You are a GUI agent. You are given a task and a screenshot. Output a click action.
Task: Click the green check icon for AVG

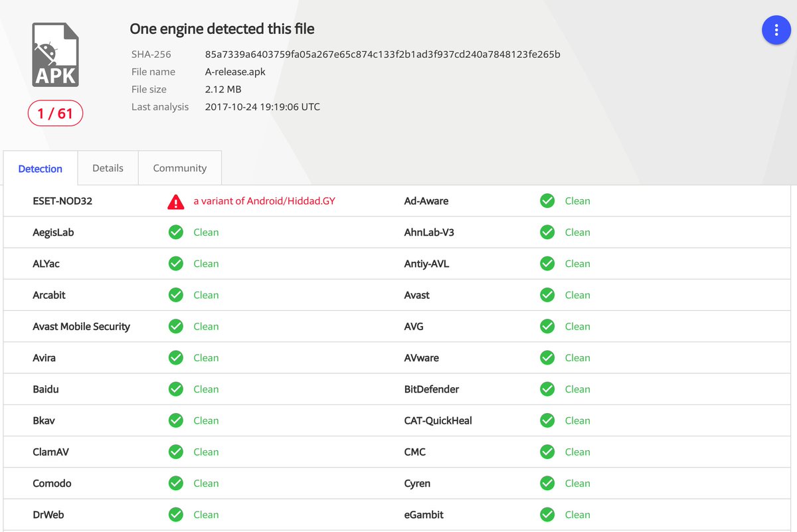coord(547,326)
